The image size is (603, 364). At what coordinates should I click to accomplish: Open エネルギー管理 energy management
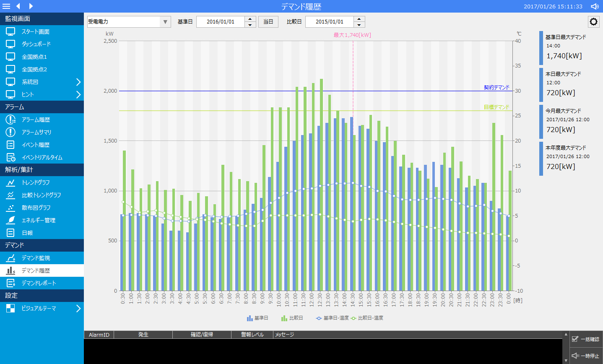pos(38,220)
